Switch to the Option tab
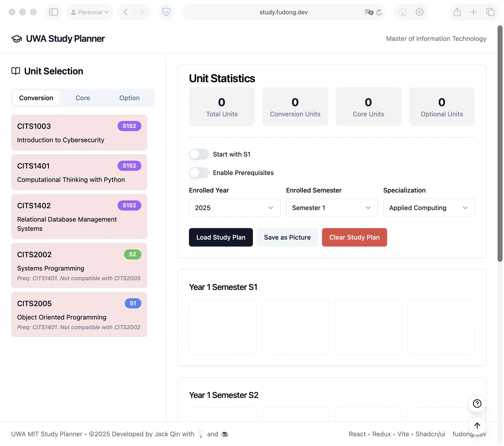Screen dimensions: 504x446 tap(129, 98)
